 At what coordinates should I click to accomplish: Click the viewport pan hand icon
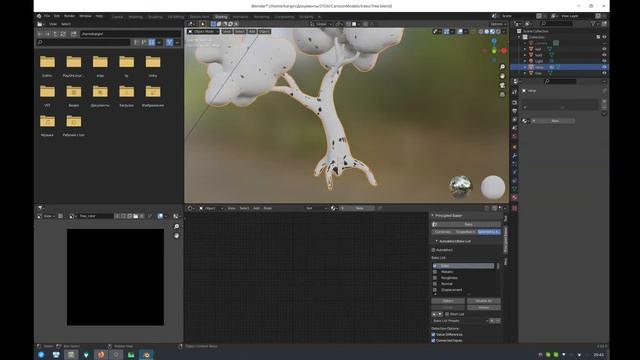502,76
